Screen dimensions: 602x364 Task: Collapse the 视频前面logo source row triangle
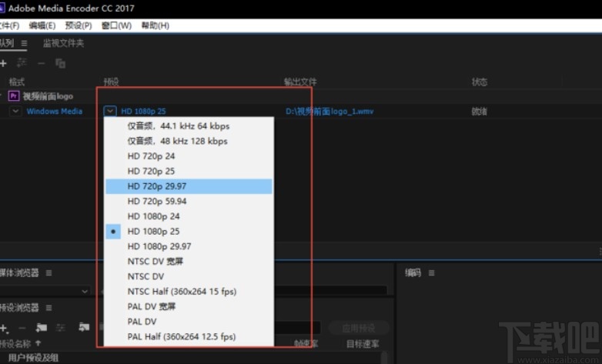(x=1, y=96)
